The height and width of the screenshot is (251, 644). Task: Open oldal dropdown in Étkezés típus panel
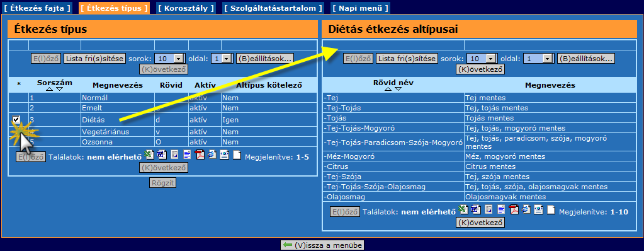point(222,59)
